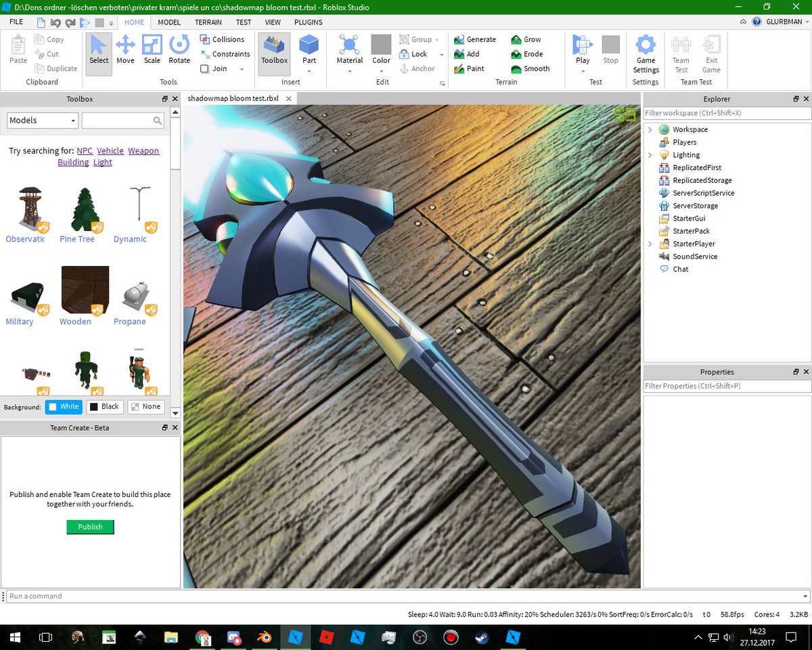Choose the Move tool
The image size is (812, 650).
pyautogui.click(x=125, y=51)
